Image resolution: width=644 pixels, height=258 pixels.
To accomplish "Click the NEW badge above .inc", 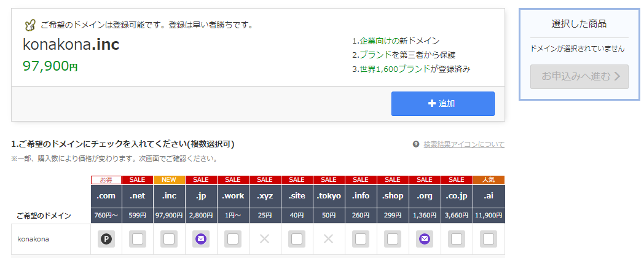I will 169,180.
